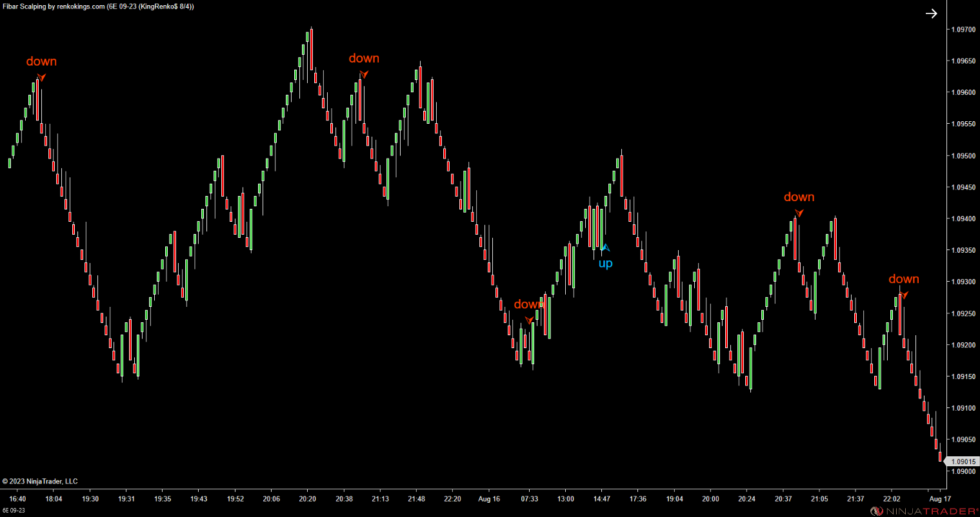Click the 16:40 timestamp on the time axis
Screen dimensions: 980x517
tap(18, 498)
